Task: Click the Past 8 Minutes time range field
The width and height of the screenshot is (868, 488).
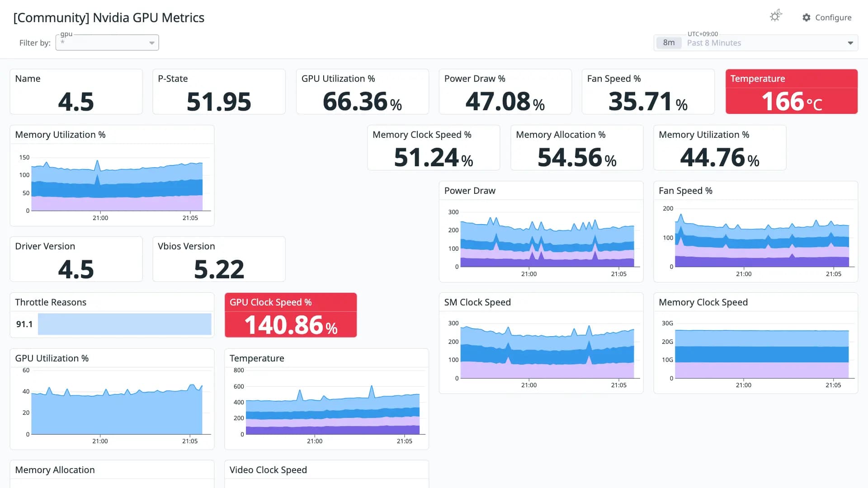Action: click(x=755, y=43)
